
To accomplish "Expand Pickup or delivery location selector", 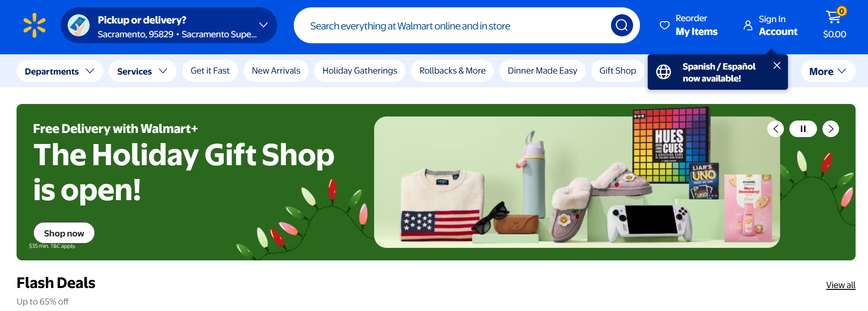I will pos(169,25).
